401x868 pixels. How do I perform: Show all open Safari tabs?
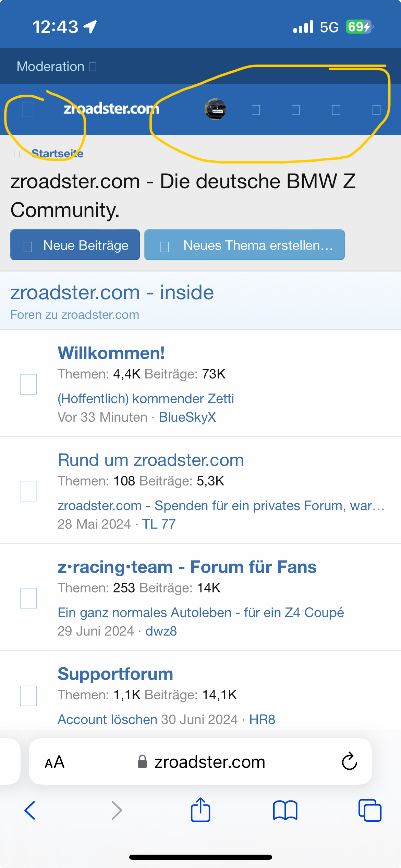pyautogui.click(x=370, y=810)
